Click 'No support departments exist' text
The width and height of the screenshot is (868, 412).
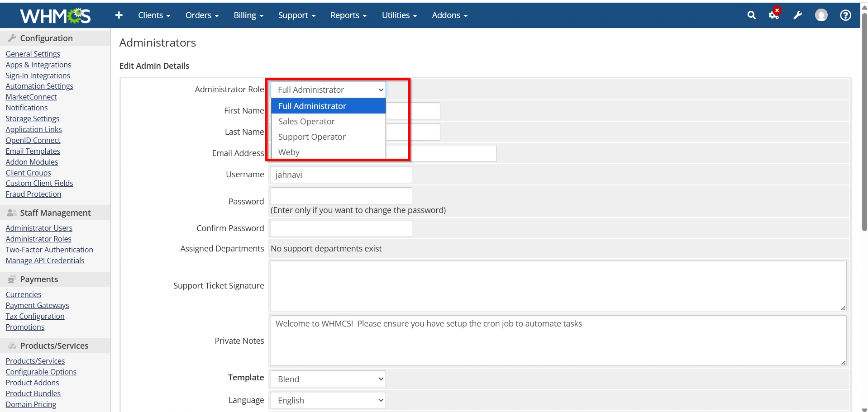click(326, 249)
